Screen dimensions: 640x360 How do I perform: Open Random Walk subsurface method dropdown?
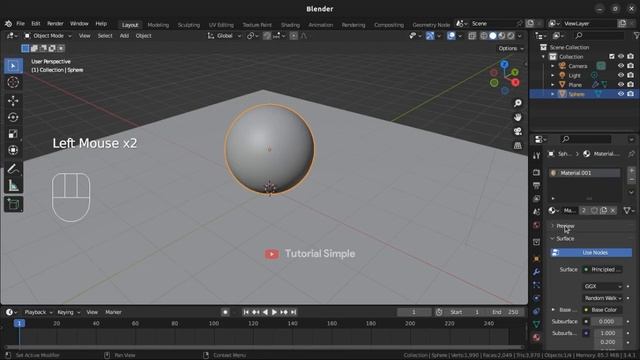coord(602,298)
